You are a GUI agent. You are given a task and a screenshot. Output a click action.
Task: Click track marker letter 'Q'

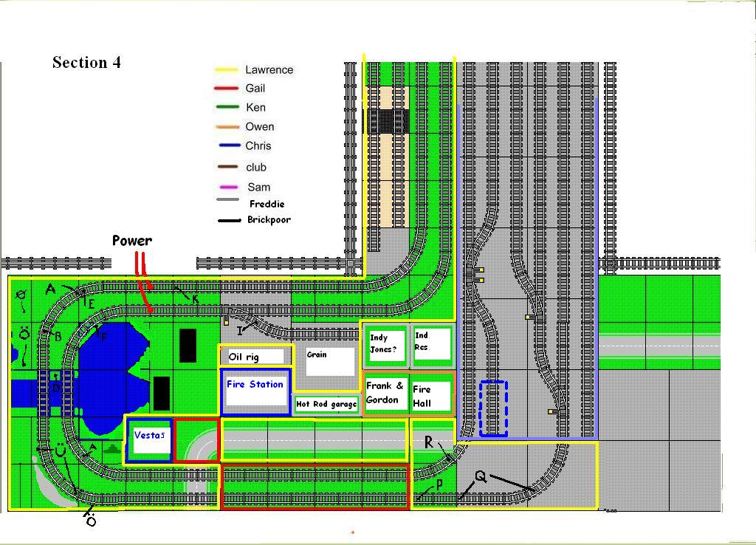pos(480,476)
